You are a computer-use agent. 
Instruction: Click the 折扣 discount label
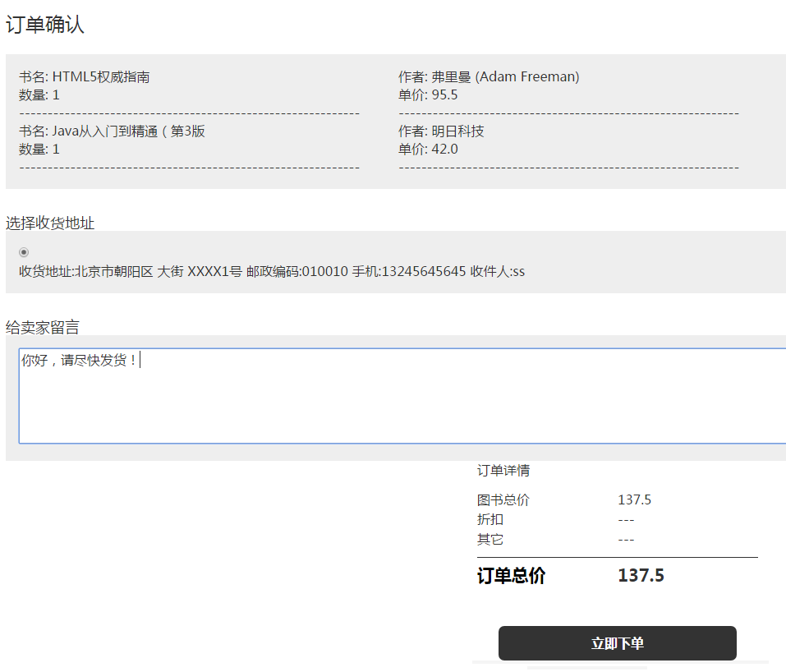pos(490,520)
